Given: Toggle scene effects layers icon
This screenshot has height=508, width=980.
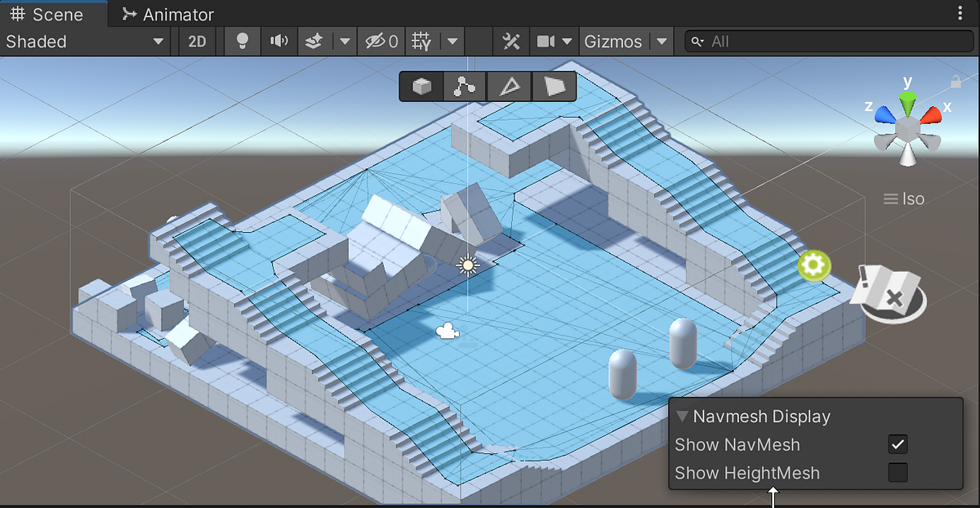Looking at the screenshot, I should (313, 41).
